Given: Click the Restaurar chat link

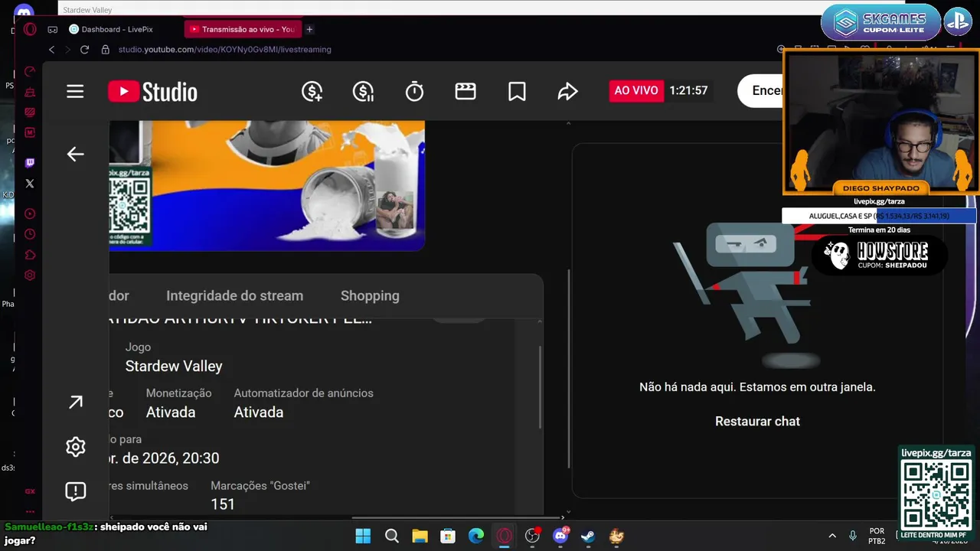Looking at the screenshot, I should coord(757,421).
